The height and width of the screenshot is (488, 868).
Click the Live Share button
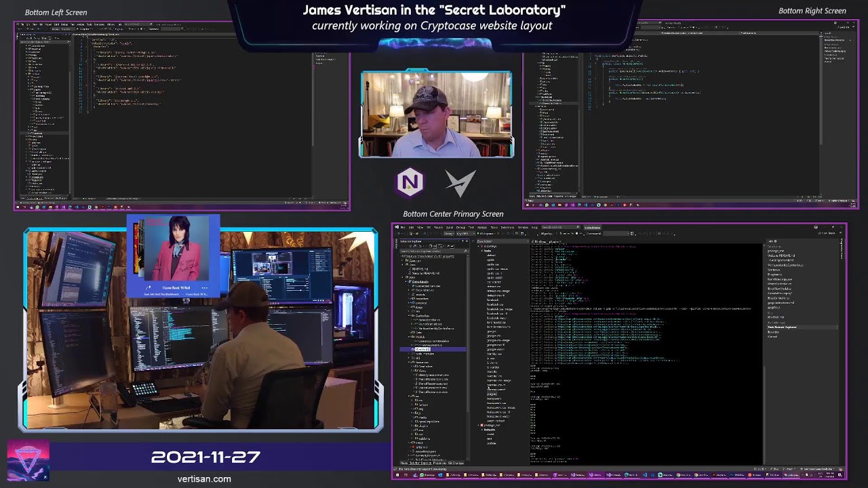tap(828, 233)
